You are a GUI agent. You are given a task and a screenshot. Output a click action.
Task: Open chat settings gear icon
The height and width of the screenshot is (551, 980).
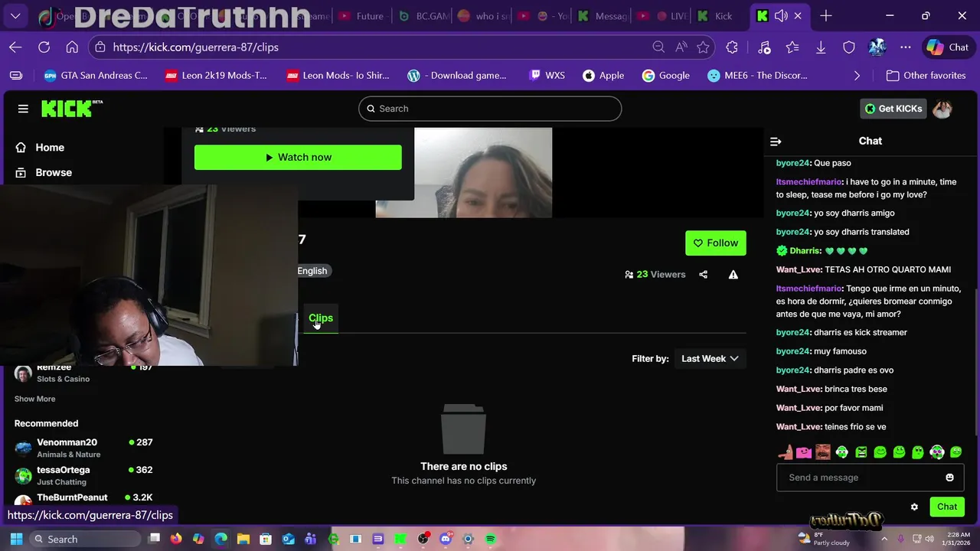click(x=914, y=507)
